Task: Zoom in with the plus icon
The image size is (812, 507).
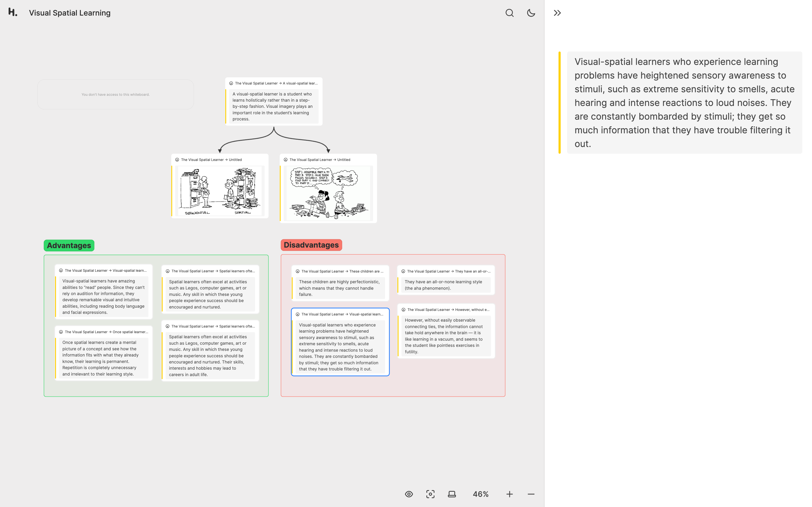Action: [x=509, y=494]
